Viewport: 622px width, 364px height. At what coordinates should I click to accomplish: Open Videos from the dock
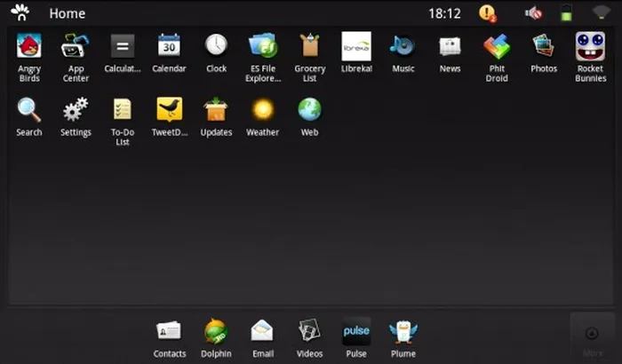click(x=309, y=330)
